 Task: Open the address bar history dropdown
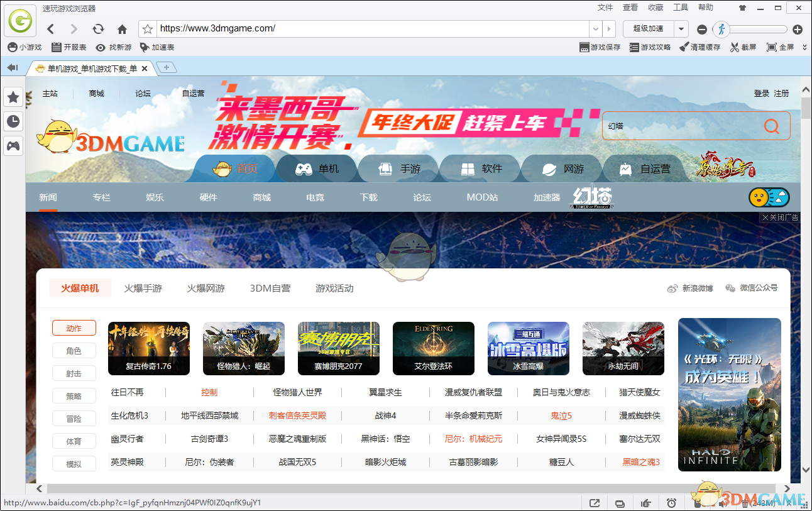point(595,29)
